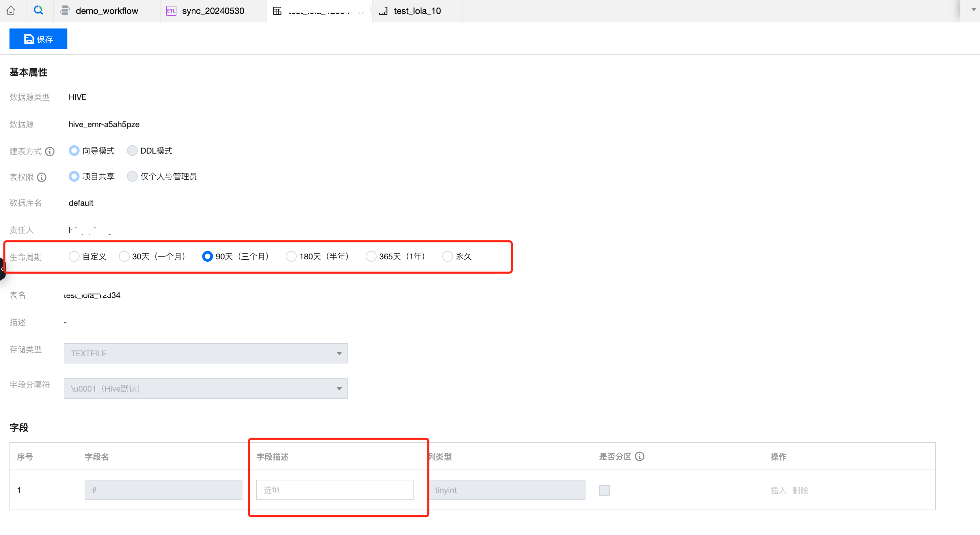Select 永久 lifecycle radio button
Screen dimensions: 980x535
(447, 257)
